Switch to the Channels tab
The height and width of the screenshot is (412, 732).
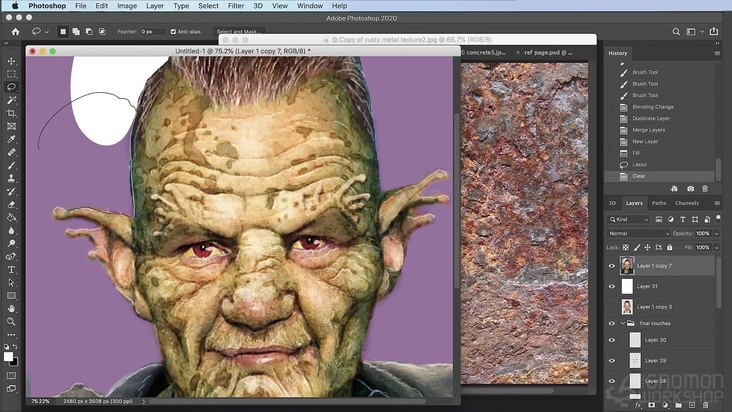[x=687, y=203]
